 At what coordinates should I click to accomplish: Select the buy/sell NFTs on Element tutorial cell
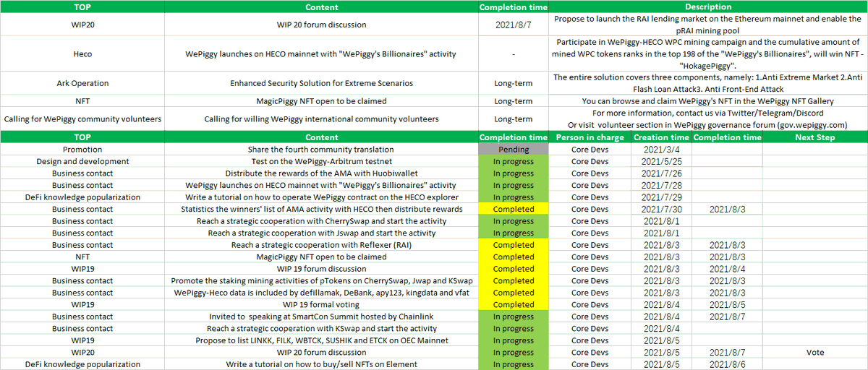pos(322,364)
